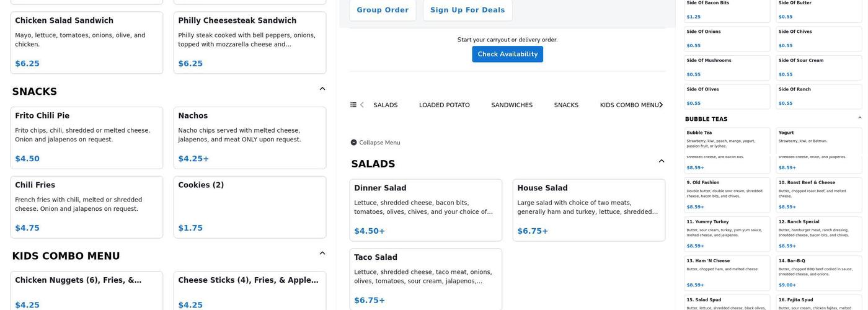The height and width of the screenshot is (310, 868).
Task: Start a Group Order
Action: [x=383, y=10]
